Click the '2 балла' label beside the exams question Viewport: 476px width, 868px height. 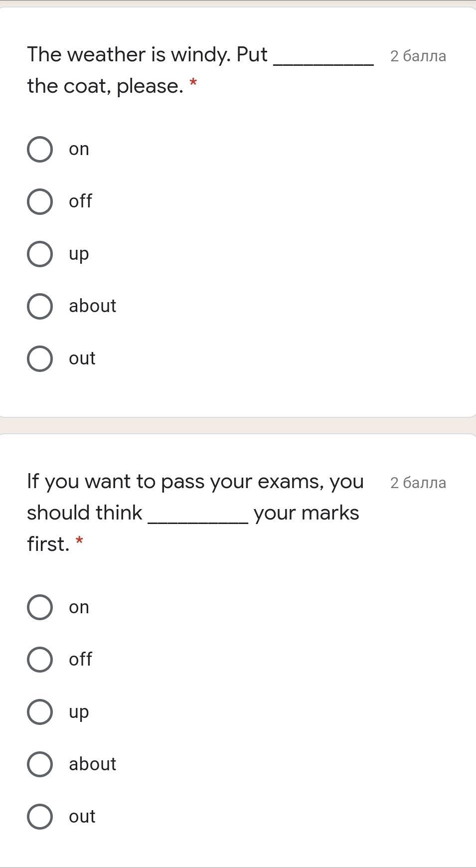tap(418, 483)
